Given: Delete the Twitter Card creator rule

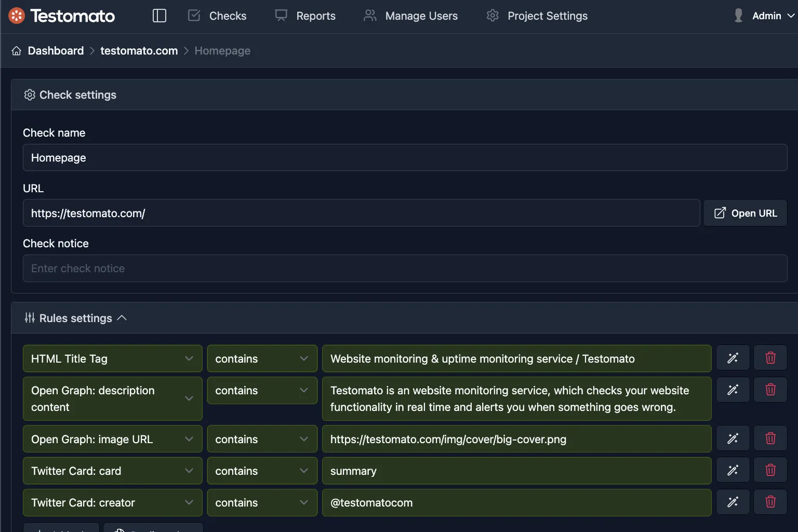Looking at the screenshot, I should 770,502.
